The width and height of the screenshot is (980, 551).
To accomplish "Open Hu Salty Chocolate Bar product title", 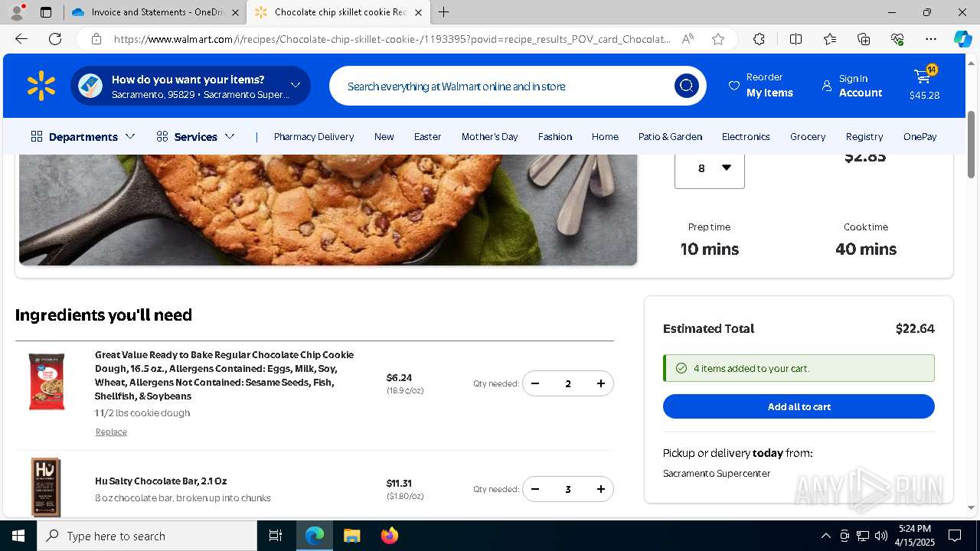I will (x=161, y=481).
